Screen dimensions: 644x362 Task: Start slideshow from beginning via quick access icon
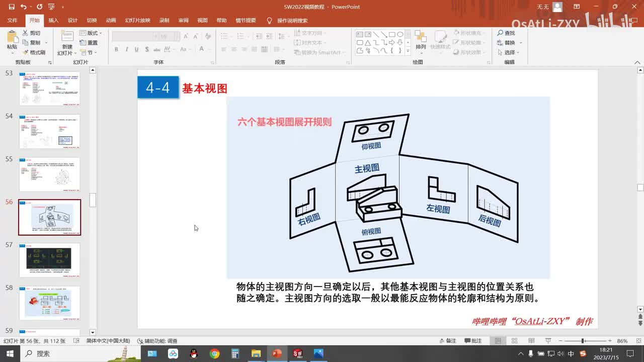pyautogui.click(x=51, y=7)
